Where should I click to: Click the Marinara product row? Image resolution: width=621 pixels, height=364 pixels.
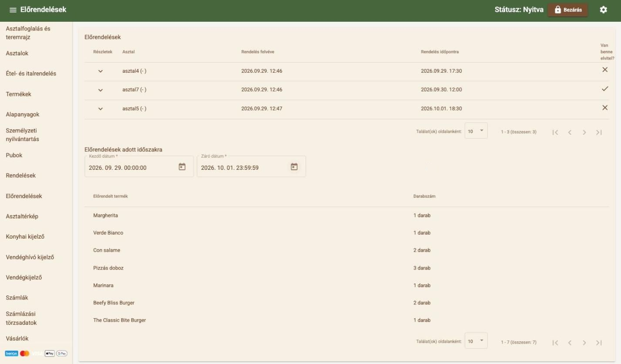pyautogui.click(x=347, y=285)
